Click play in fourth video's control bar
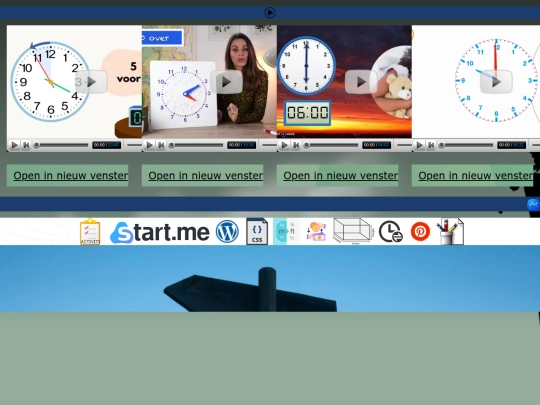Screen dimensions: 540x405 (x=419, y=145)
